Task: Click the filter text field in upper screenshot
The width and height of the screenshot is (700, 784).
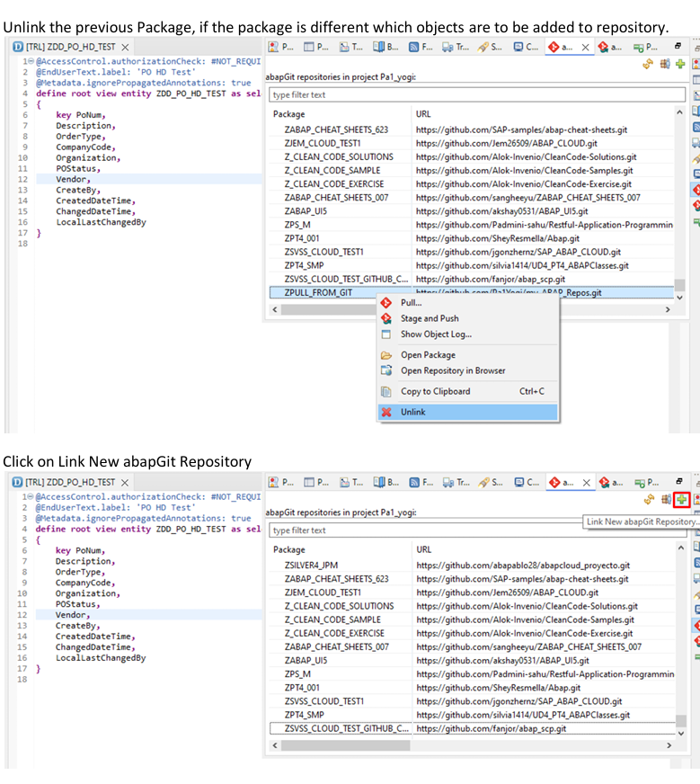Action: tap(477, 94)
